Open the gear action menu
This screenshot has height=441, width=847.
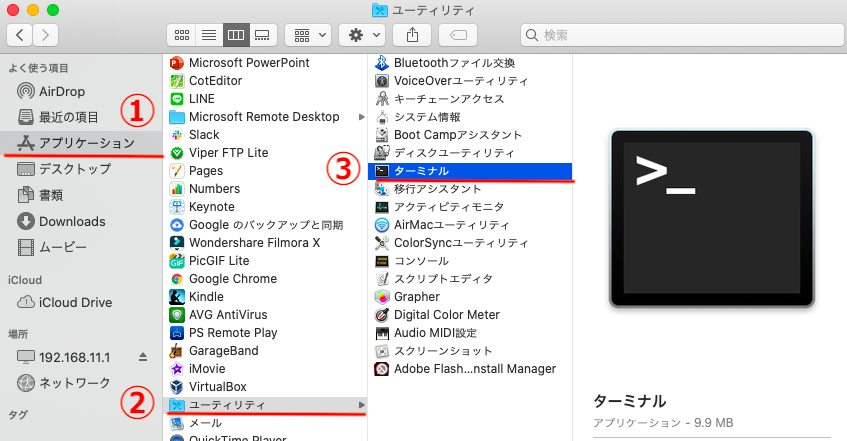pyautogui.click(x=362, y=35)
